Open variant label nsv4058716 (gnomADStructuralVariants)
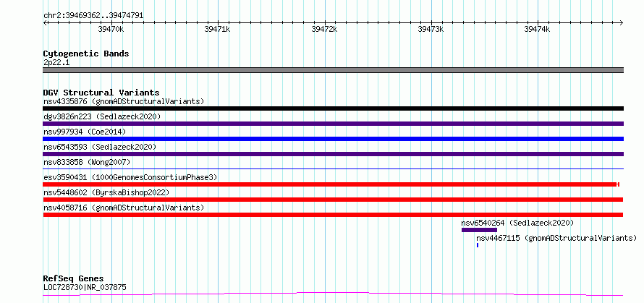644x303 pixels. click(124, 208)
